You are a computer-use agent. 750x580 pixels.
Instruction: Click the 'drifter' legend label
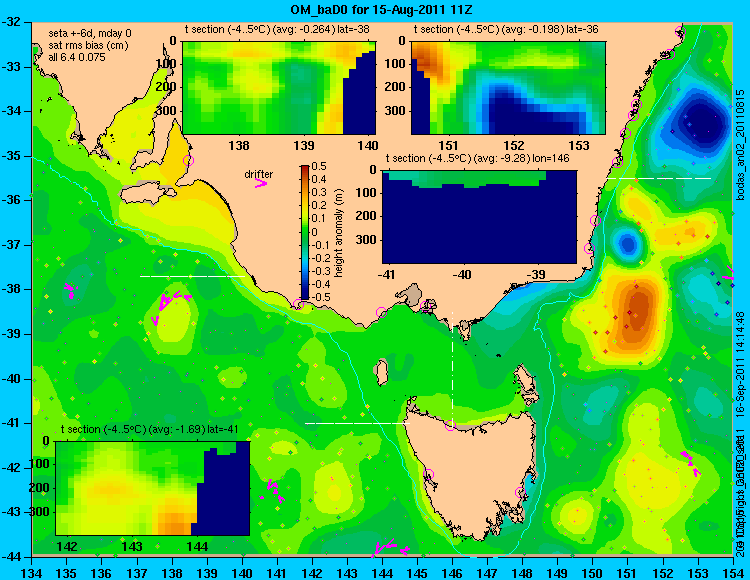coord(258,174)
